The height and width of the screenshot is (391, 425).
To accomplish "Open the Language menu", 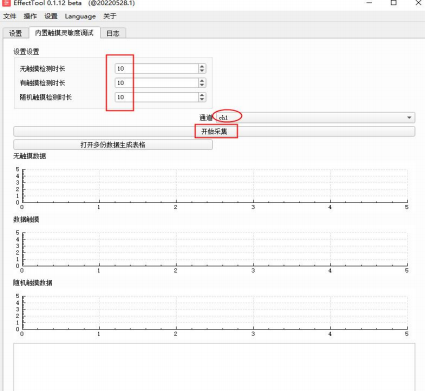I will pos(80,16).
